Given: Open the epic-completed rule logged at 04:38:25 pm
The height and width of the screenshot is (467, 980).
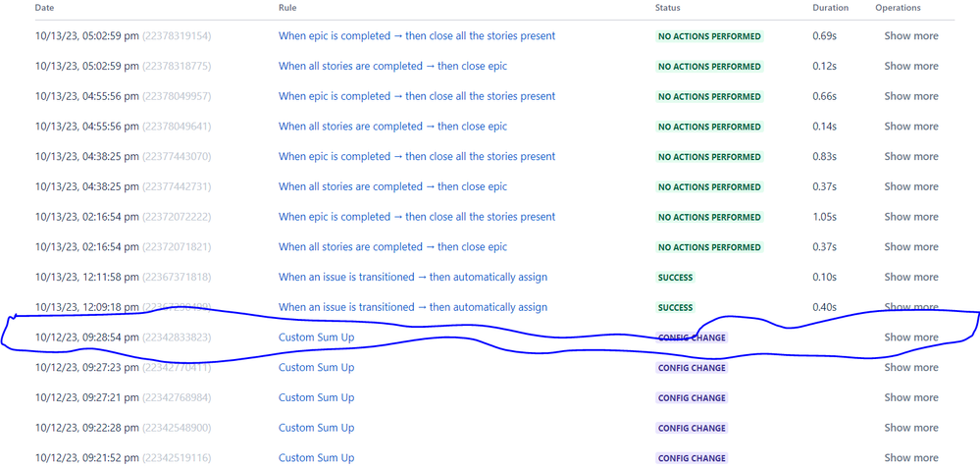Looking at the screenshot, I should (x=417, y=156).
